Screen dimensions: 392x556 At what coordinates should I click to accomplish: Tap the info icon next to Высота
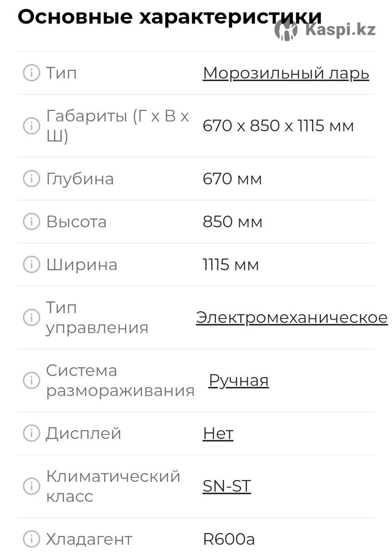pyautogui.click(x=31, y=221)
